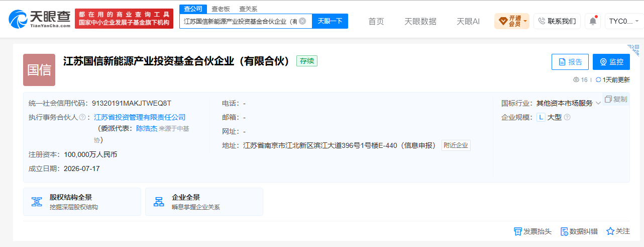The image size is (644, 247).
Task: Open notifications bell icon
Action: click(x=593, y=21)
